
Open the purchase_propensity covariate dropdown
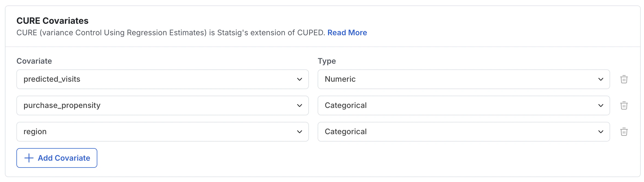point(163,105)
